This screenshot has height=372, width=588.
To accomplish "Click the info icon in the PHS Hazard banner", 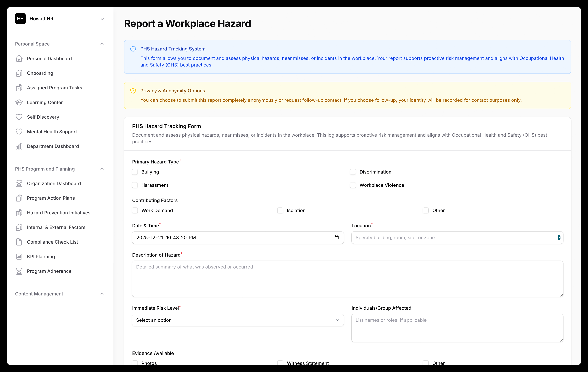I will [x=133, y=49].
